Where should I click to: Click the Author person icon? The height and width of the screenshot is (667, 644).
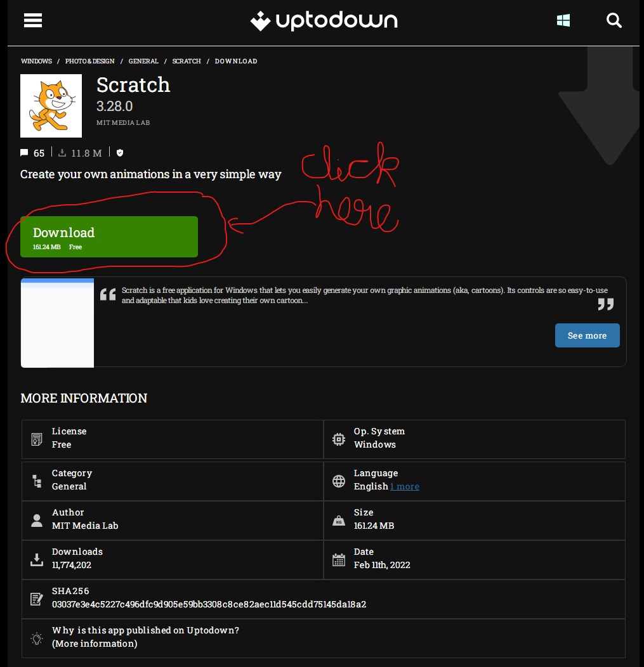37,521
